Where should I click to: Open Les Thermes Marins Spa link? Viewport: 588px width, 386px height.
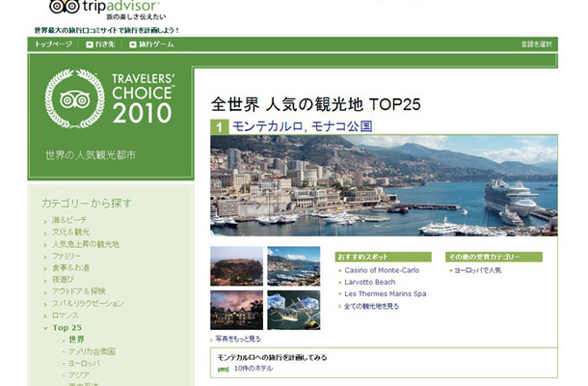point(386,293)
